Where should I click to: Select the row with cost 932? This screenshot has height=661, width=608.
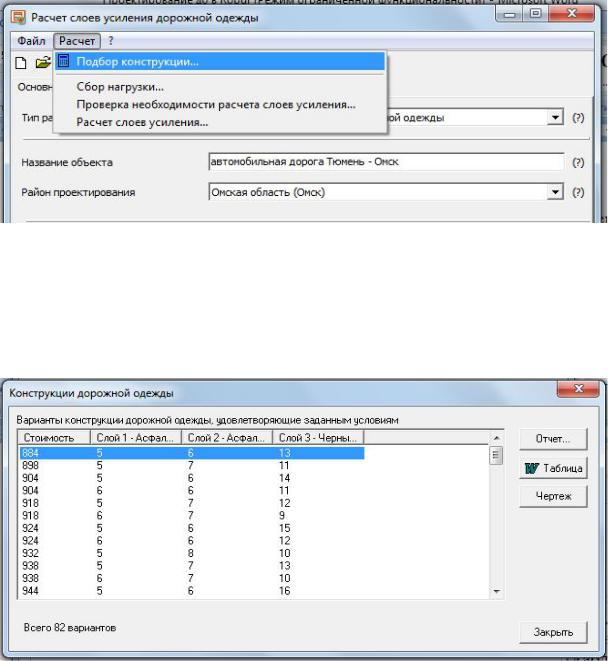click(x=192, y=553)
